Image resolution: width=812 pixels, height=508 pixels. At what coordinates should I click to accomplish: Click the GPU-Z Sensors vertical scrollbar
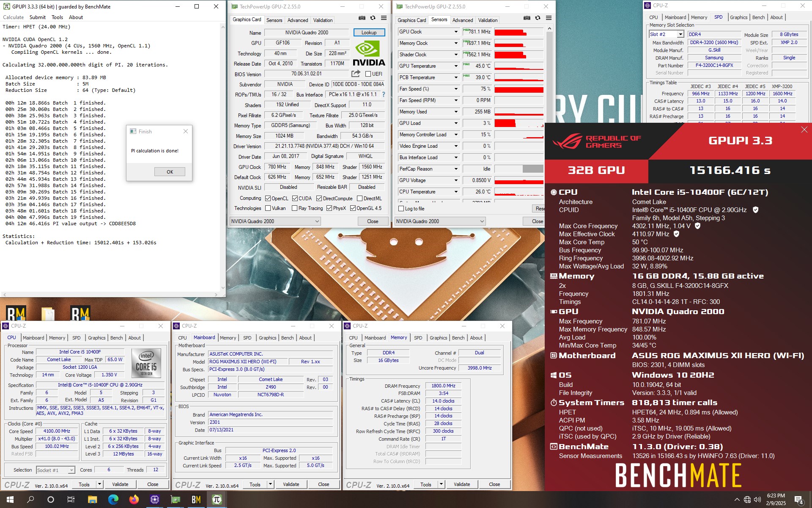549,114
